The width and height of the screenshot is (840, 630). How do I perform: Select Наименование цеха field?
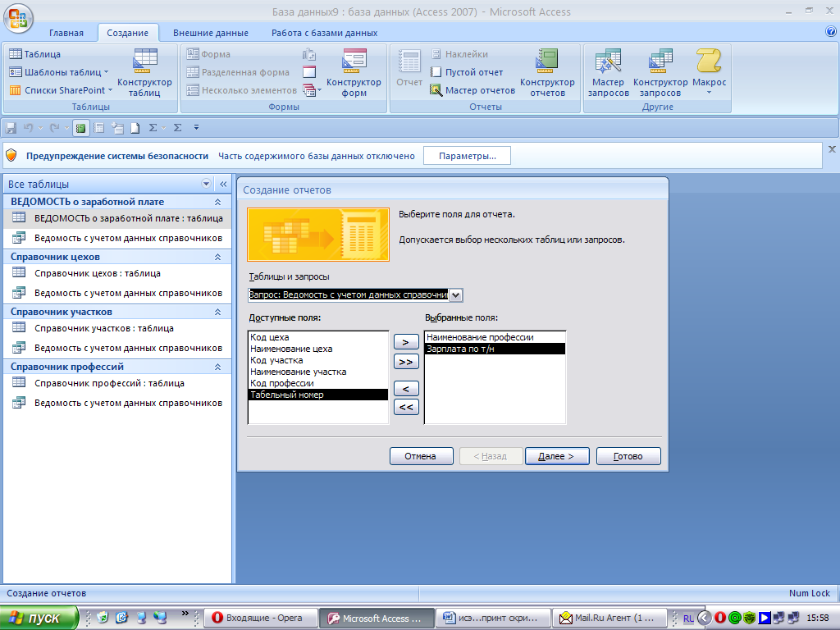(x=318, y=349)
